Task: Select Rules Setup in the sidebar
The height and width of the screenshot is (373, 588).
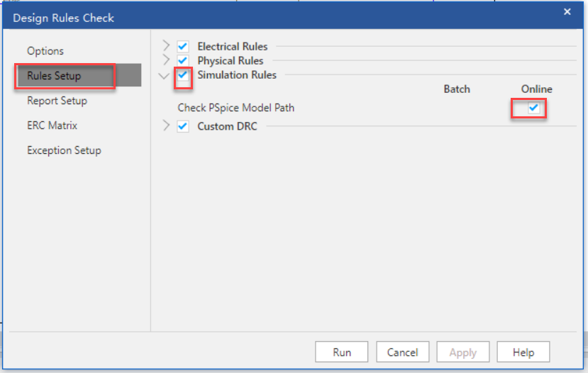Action: point(54,76)
